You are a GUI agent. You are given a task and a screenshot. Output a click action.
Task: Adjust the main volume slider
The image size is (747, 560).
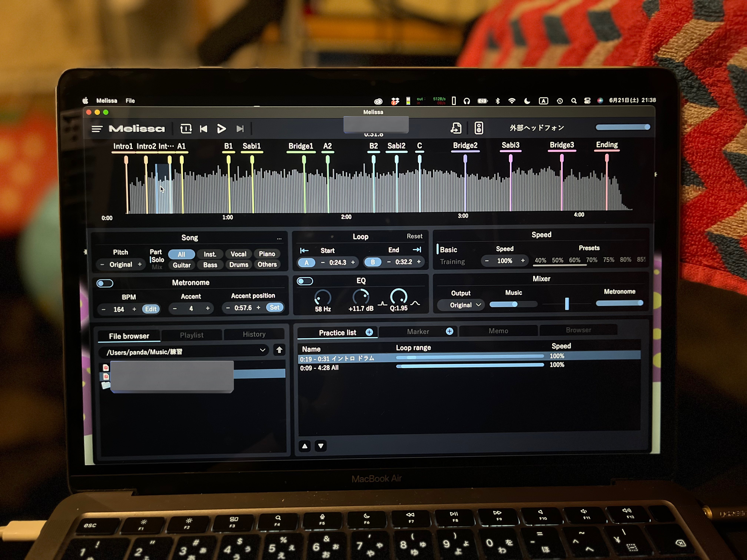tap(623, 127)
